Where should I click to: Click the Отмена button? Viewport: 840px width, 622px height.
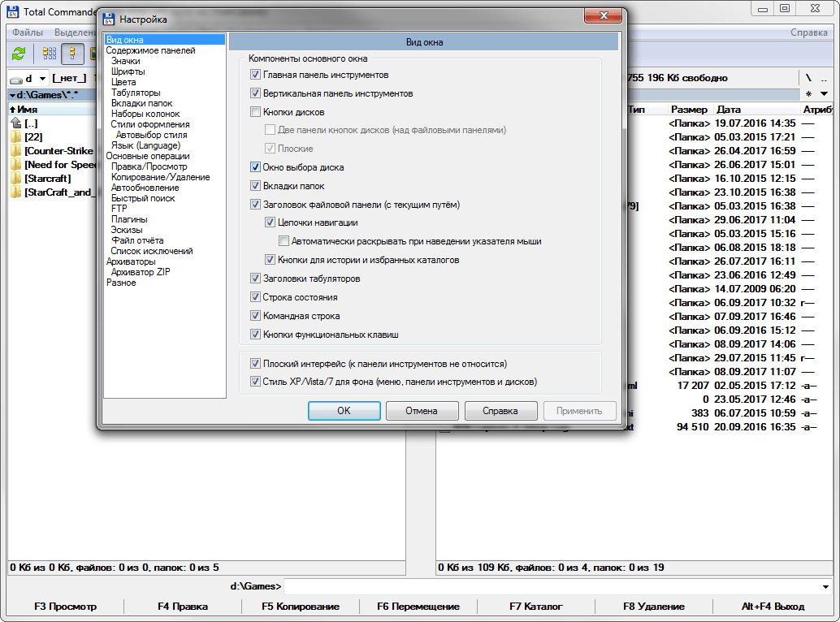[422, 411]
